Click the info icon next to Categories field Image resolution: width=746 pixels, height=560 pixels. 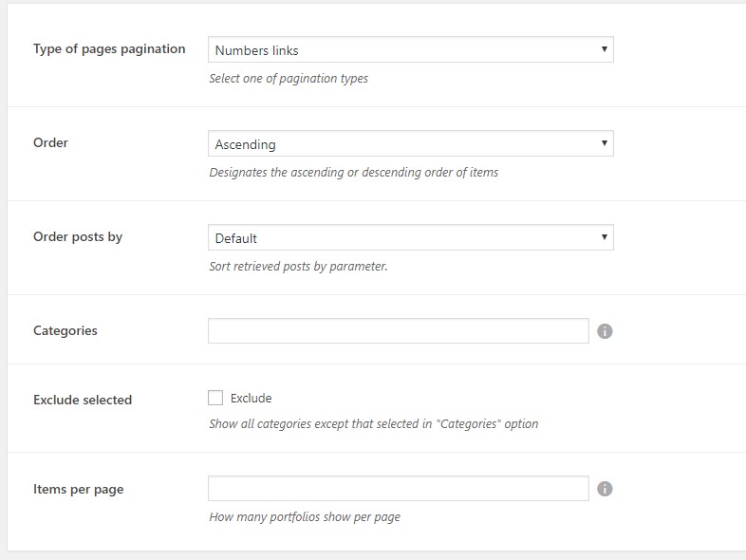[x=606, y=331]
